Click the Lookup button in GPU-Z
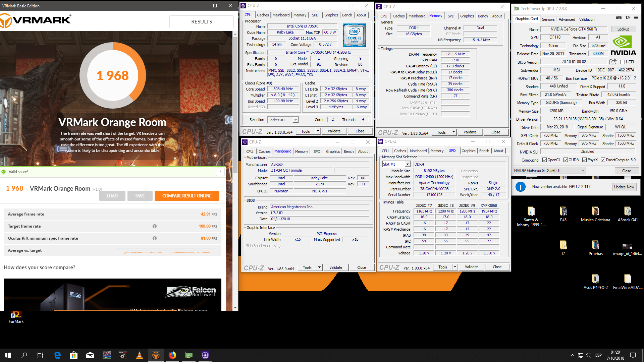 623,29
